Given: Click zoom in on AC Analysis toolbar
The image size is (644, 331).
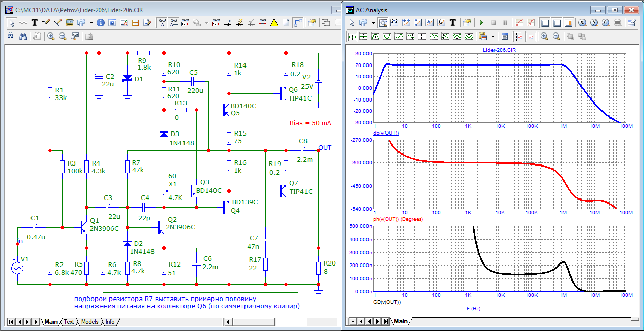Looking at the screenshot, I should [544, 37].
